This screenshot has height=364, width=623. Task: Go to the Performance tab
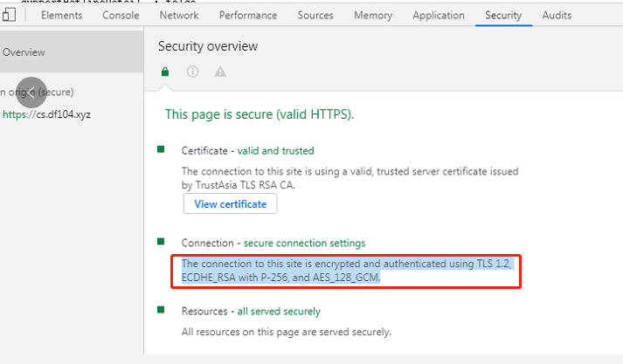tap(248, 16)
